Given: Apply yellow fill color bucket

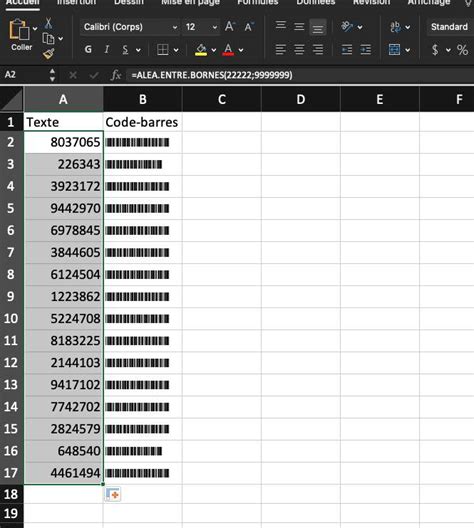Looking at the screenshot, I should 201,50.
